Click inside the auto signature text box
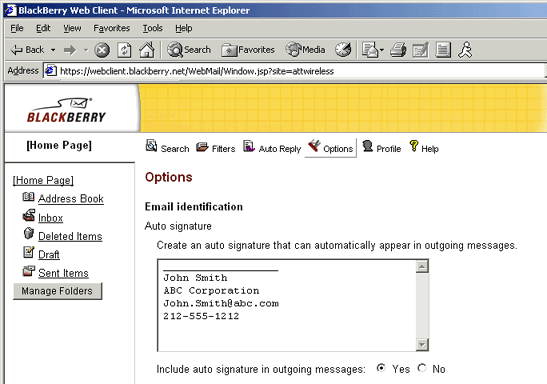This screenshot has width=547, height=384. tap(287, 305)
